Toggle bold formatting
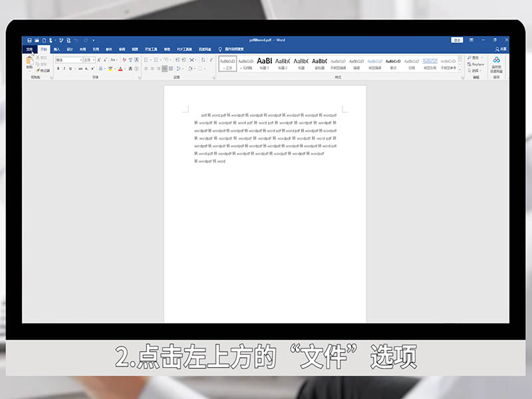The width and height of the screenshot is (532, 399). click(x=59, y=68)
